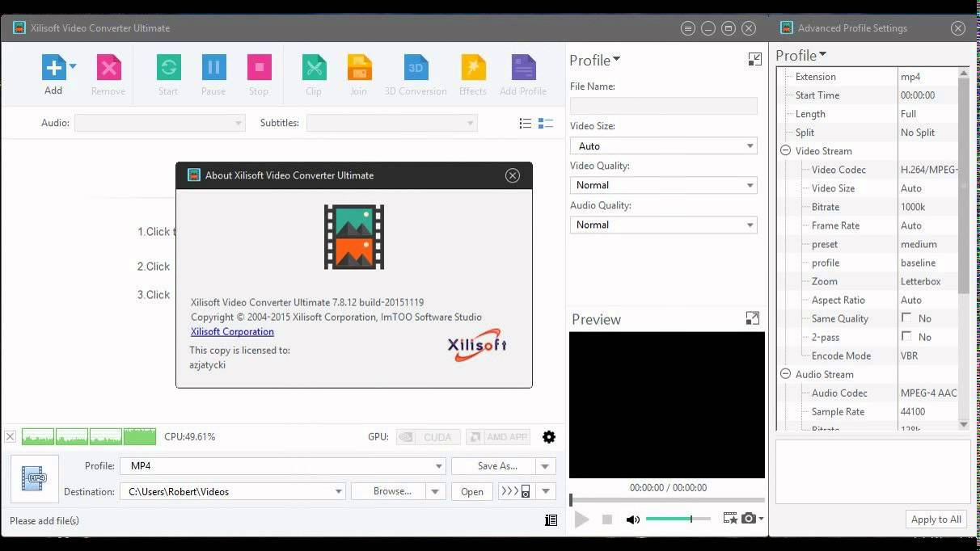980x551 pixels.
Task: Close the About Xilisoft dialog
Action: 513,175
